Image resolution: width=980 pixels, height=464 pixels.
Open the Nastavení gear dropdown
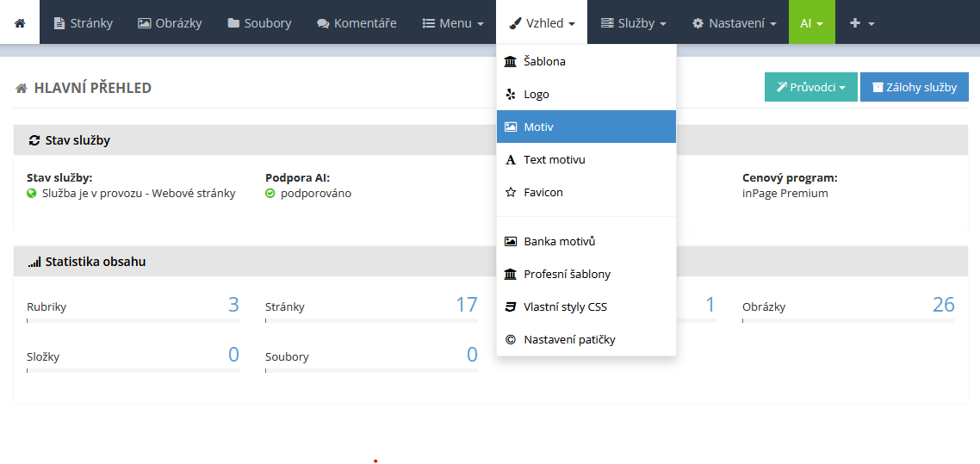pyautogui.click(x=734, y=23)
